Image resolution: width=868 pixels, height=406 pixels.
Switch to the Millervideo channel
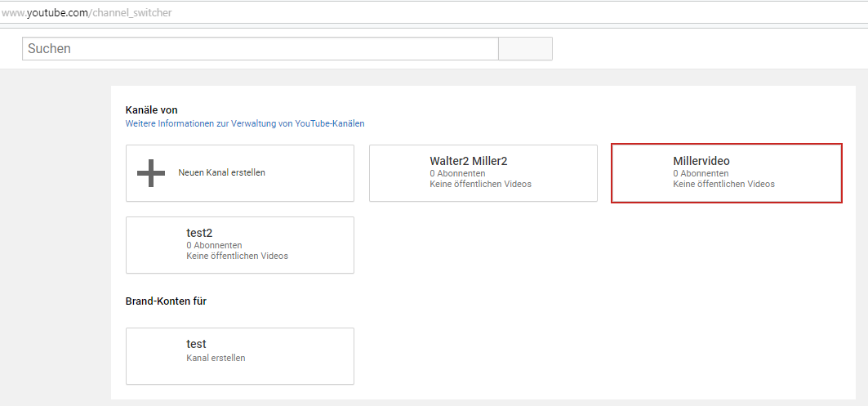[726, 173]
